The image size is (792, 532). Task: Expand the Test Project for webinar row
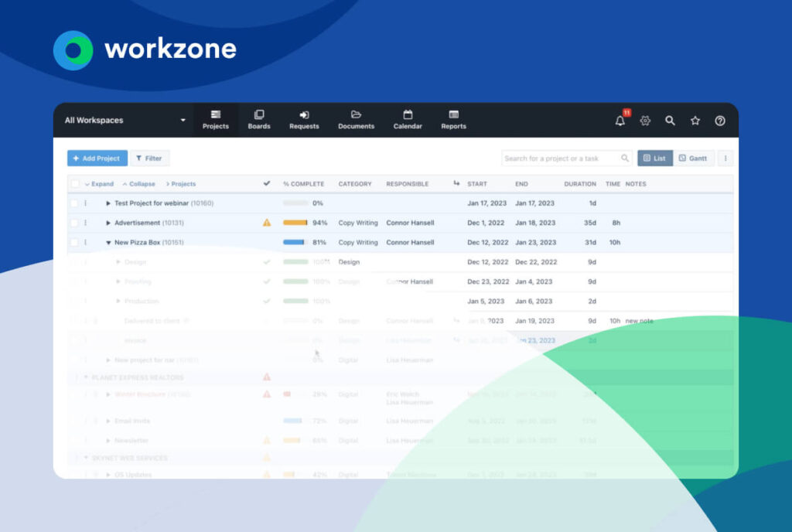point(108,203)
